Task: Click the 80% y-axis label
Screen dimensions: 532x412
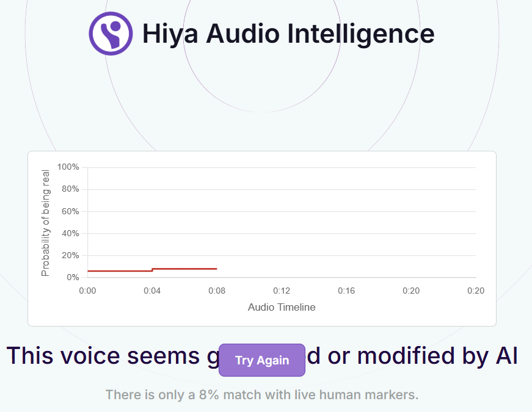Action: click(70, 189)
